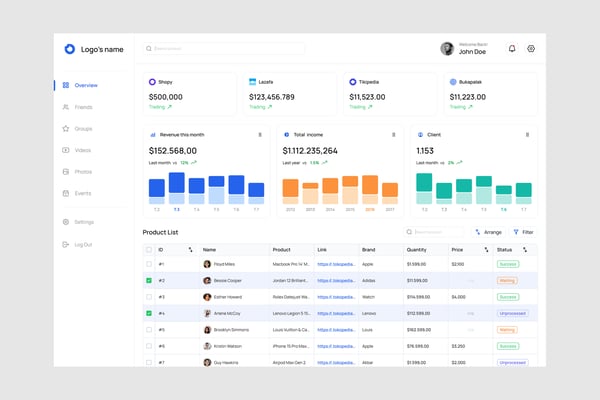Viewport: 600px width, 400px height.
Task: Click the Product List heading
Action: click(160, 232)
